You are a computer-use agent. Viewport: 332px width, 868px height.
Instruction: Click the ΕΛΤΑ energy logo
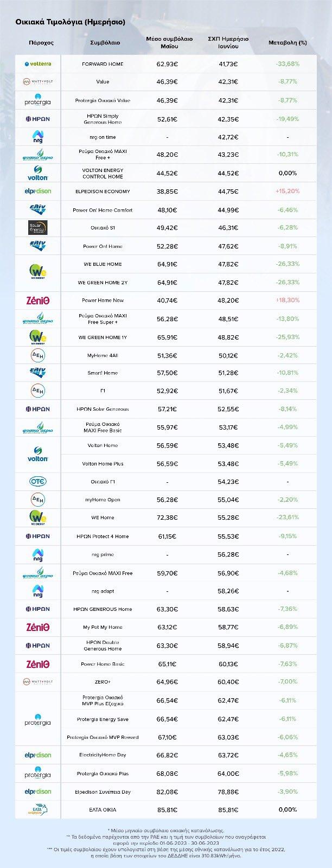38,810
